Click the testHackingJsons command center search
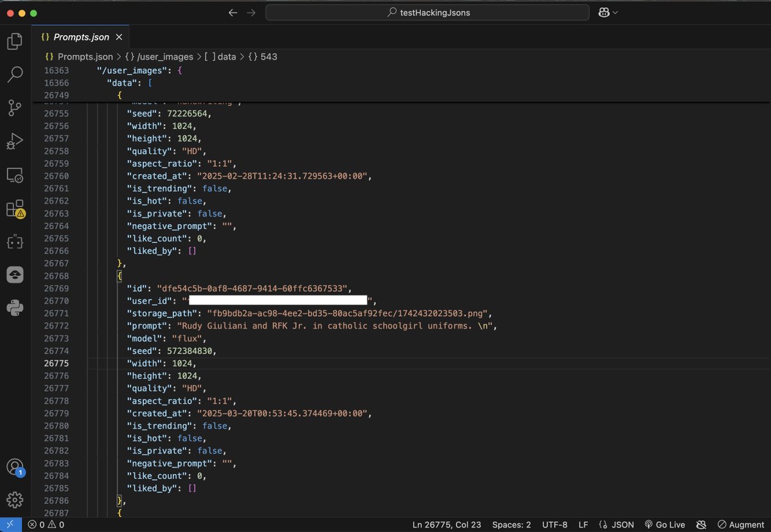 point(427,13)
